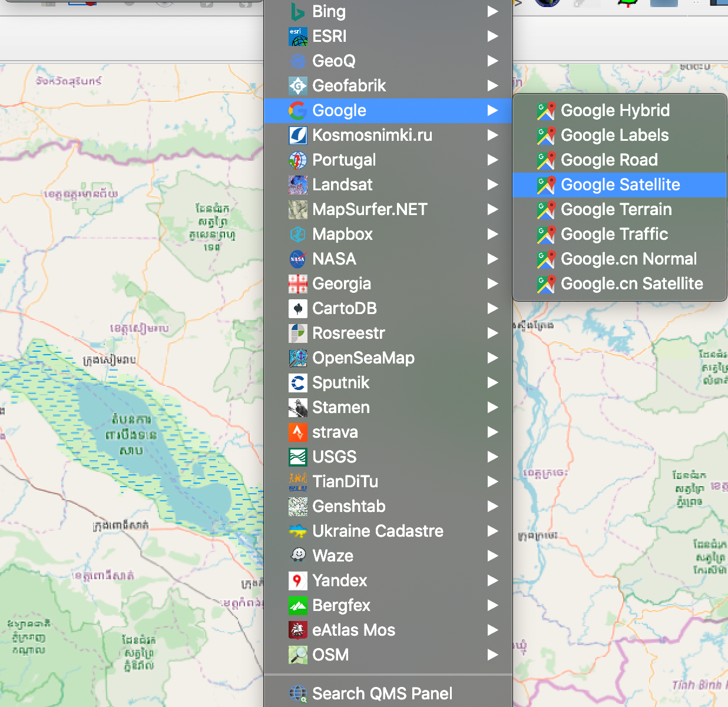Open the OpenSeaMap menu entry
This screenshot has width=728, height=707.
tap(388, 358)
